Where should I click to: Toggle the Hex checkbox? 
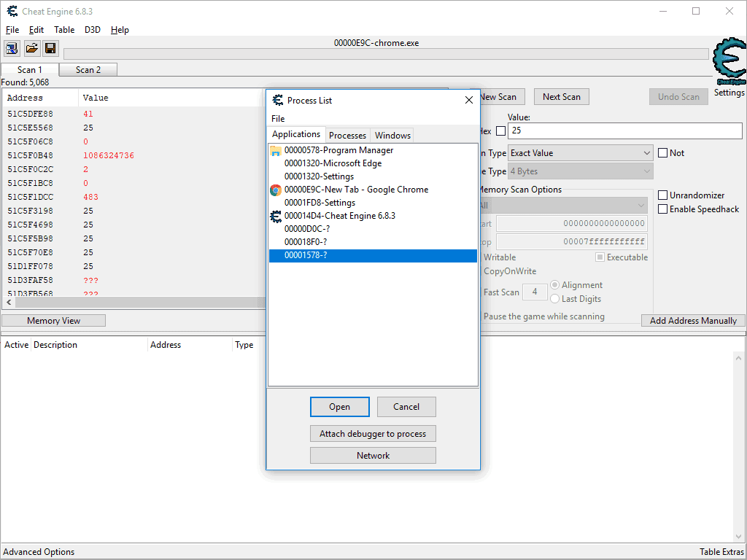[x=500, y=131]
